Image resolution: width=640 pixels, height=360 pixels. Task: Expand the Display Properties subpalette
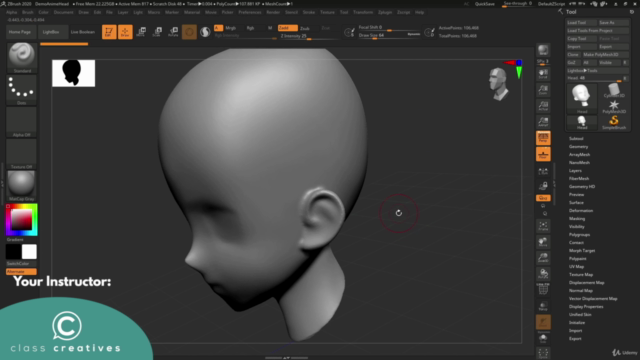(x=586, y=307)
